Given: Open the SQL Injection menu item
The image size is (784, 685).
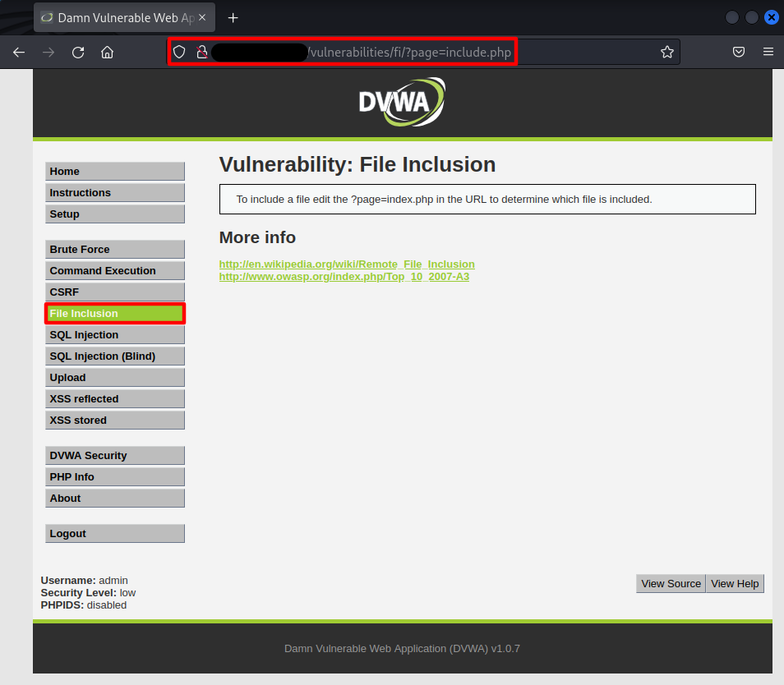Looking at the screenshot, I should point(115,335).
